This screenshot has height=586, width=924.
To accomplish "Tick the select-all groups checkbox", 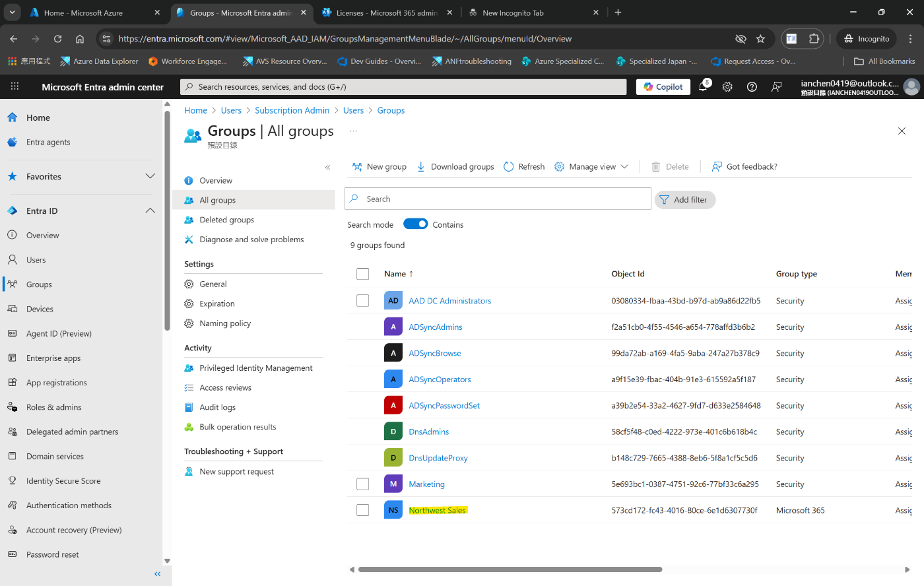I will coord(362,274).
